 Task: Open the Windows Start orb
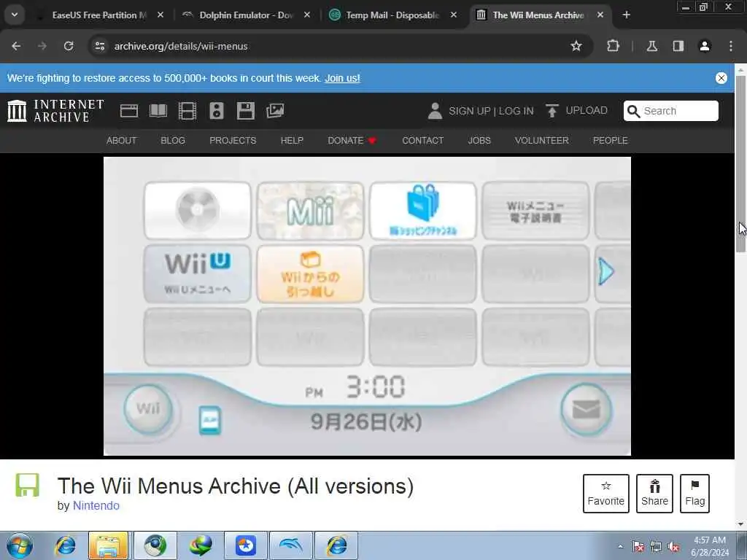(x=20, y=545)
